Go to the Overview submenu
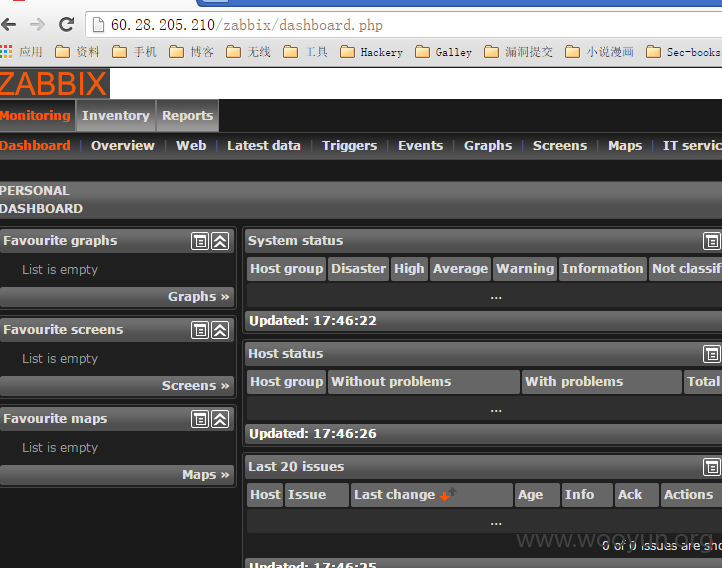 [122, 145]
